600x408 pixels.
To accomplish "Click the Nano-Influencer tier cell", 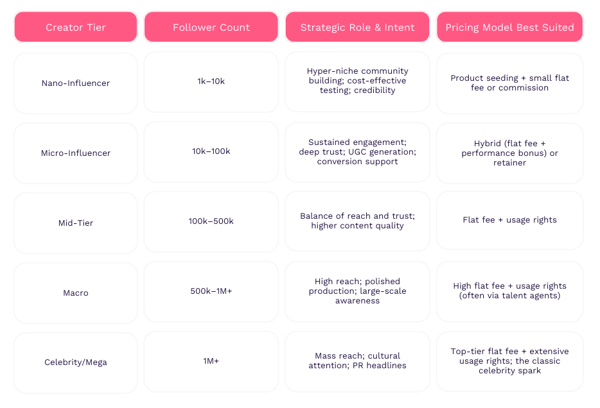I will (x=76, y=82).
